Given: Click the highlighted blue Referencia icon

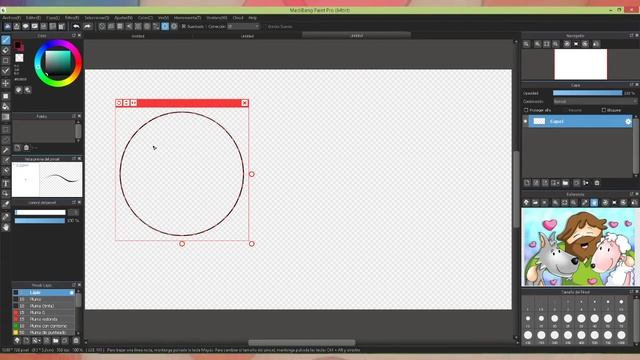Looking at the screenshot, I should [594, 202].
